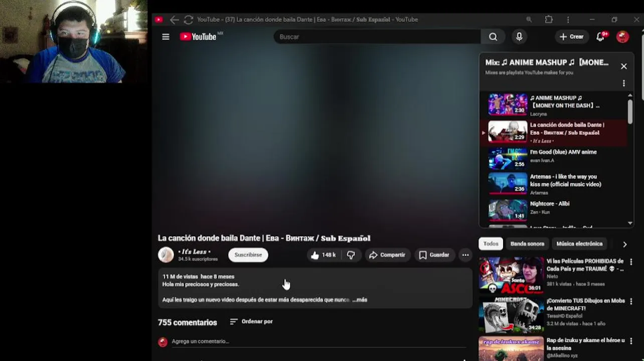
Task: Select the Todos filter chip
Action: (x=491, y=244)
